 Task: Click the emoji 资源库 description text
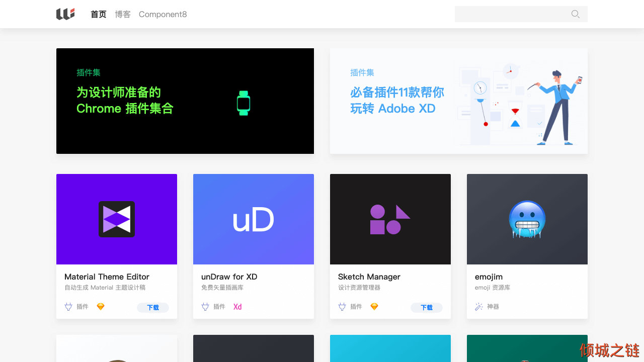coord(493,288)
